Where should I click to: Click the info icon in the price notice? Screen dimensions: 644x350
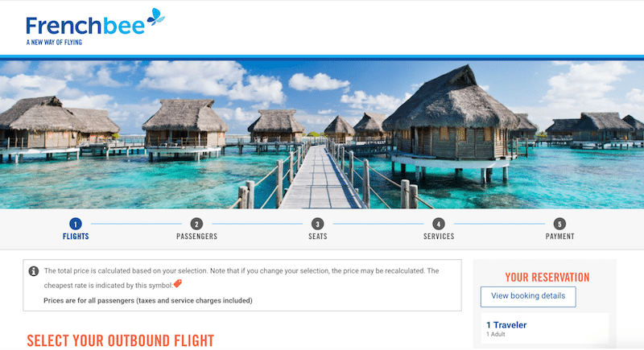[x=34, y=271]
